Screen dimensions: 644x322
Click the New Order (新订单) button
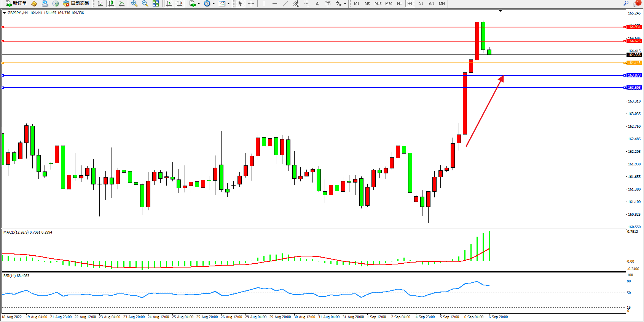coord(16,3)
